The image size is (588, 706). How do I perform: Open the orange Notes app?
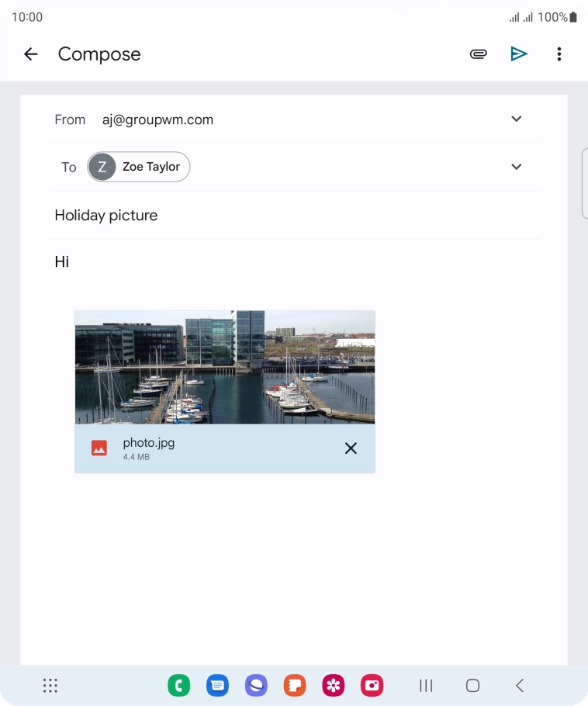[295, 685]
